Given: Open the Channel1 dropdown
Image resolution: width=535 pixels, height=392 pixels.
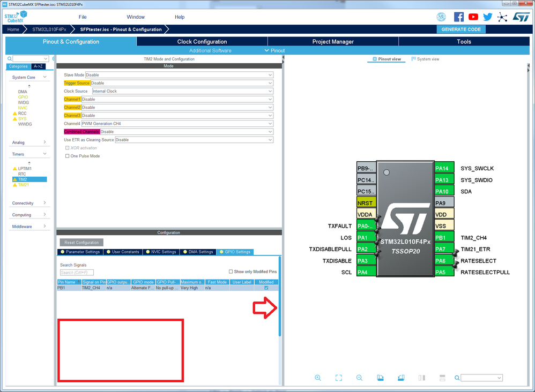Looking at the screenshot, I should [x=177, y=100].
